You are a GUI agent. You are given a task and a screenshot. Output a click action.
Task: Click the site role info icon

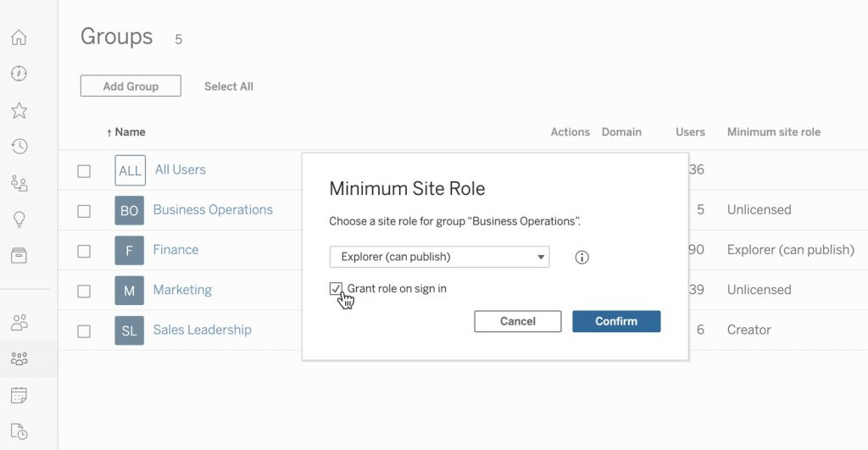[x=581, y=258]
